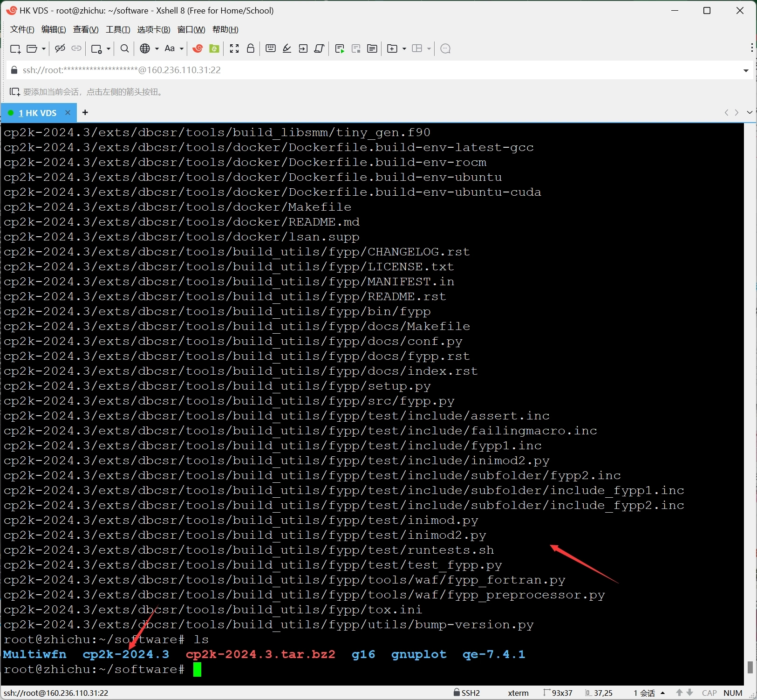Open tab list chevron dropdown
757x700 pixels.
click(x=750, y=112)
